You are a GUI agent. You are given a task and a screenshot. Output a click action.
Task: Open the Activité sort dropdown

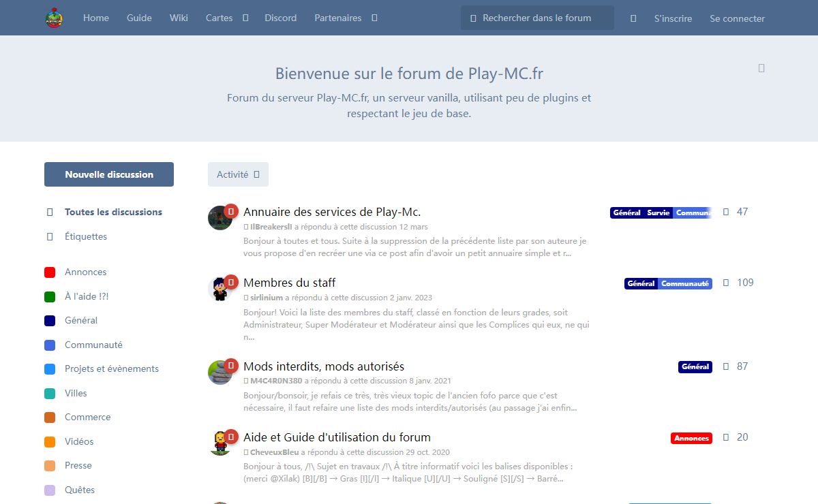pyautogui.click(x=238, y=174)
